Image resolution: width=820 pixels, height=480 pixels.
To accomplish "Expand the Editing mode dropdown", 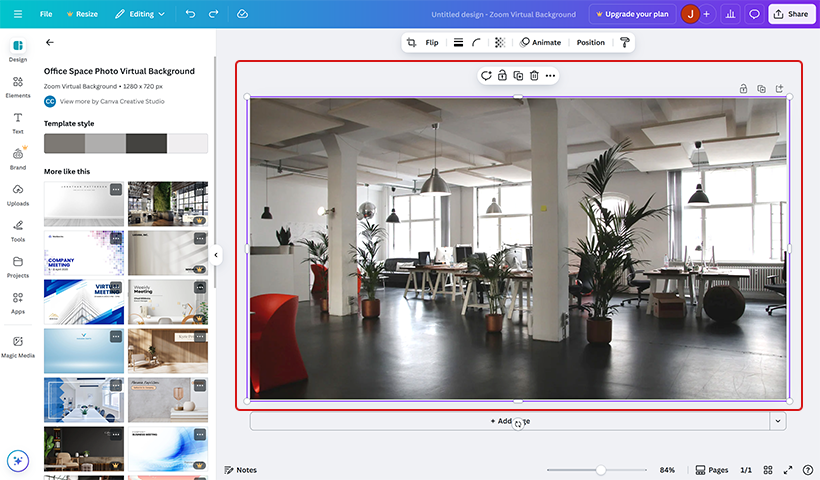I will point(140,14).
